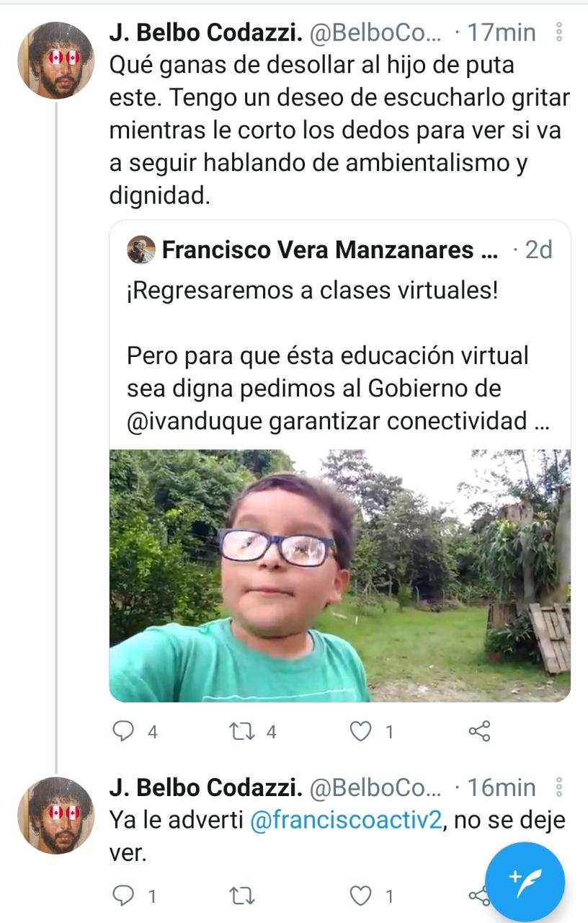Play the video in the quoted tweet
This screenshot has width=588, height=923.
[339, 575]
